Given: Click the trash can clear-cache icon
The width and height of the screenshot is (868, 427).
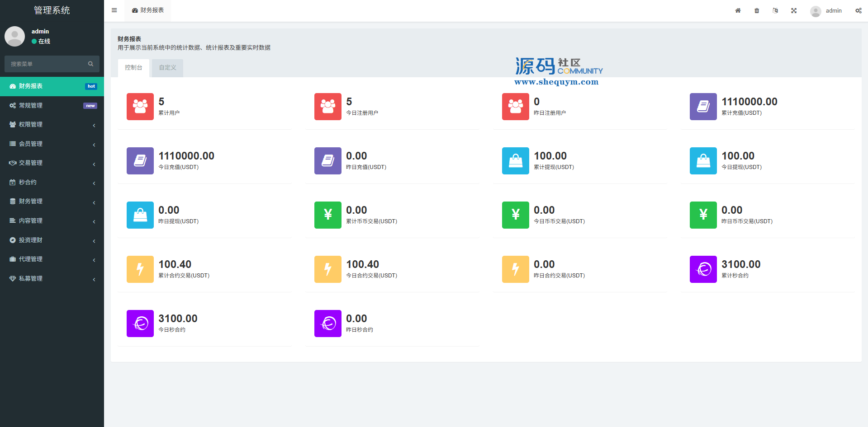Looking at the screenshot, I should [x=757, y=10].
